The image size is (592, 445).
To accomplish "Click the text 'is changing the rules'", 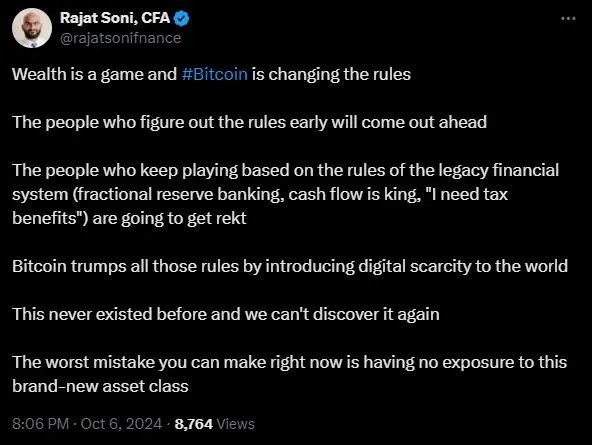I will [331, 74].
